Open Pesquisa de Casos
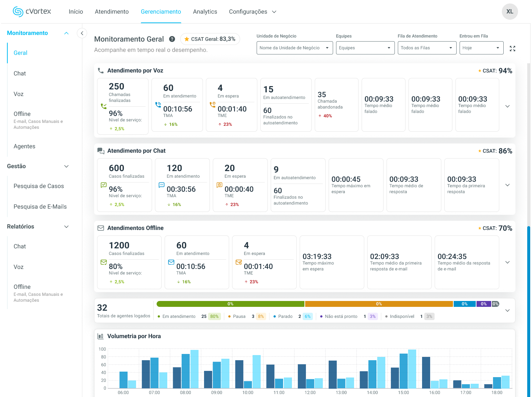This screenshot has width=532, height=397. tap(39, 186)
